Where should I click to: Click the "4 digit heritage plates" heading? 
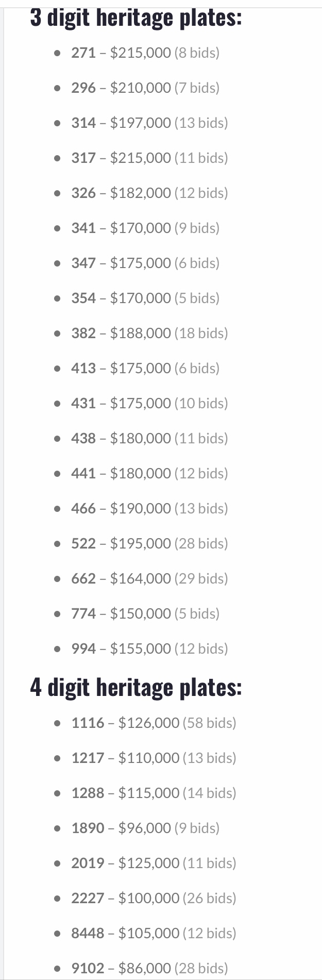click(x=135, y=688)
